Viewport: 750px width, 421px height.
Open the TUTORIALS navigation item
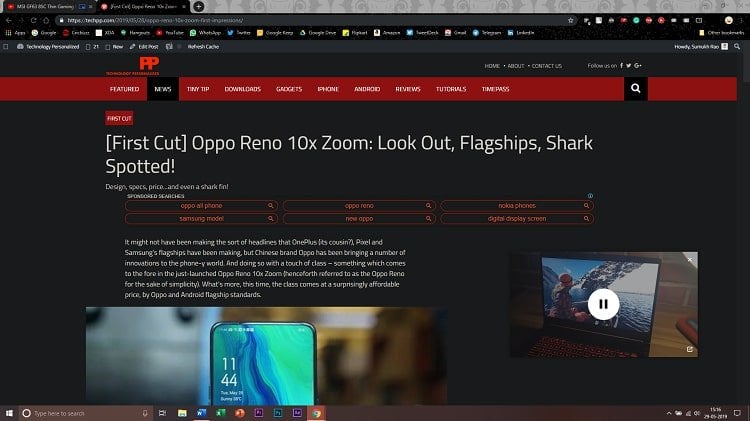click(451, 89)
